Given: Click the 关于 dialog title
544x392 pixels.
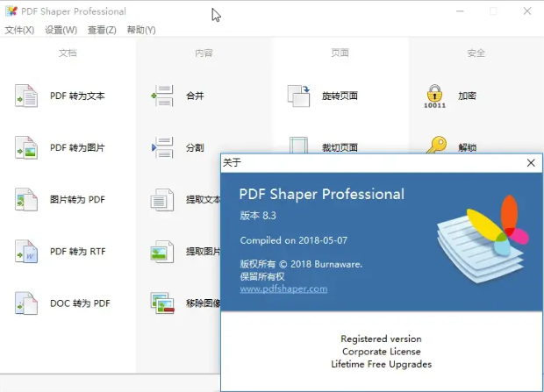Looking at the screenshot, I should (233, 162).
